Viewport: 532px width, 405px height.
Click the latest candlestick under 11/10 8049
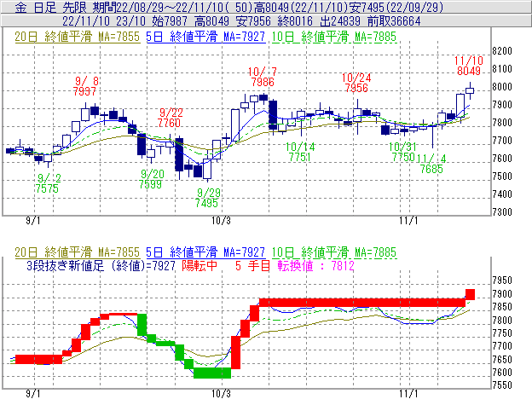click(x=470, y=90)
